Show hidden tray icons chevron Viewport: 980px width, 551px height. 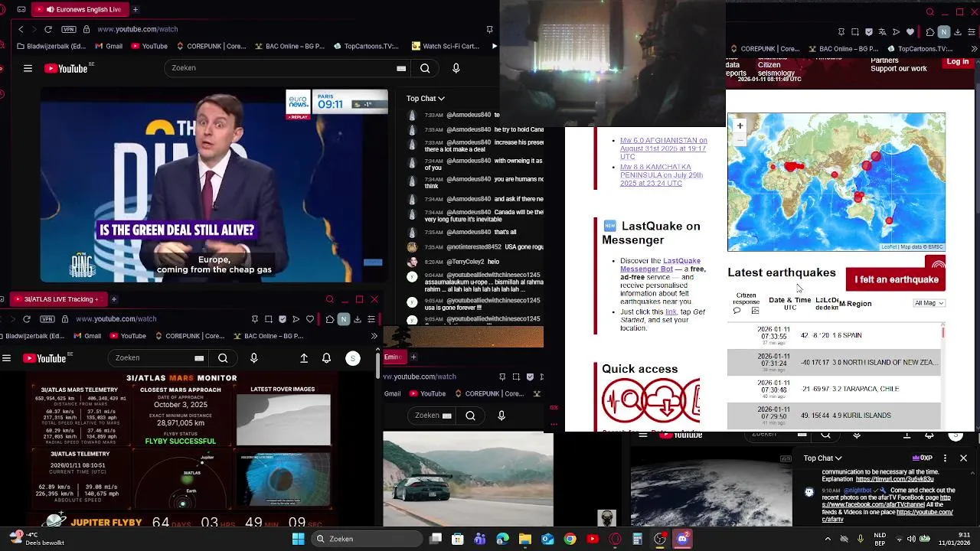coord(828,539)
